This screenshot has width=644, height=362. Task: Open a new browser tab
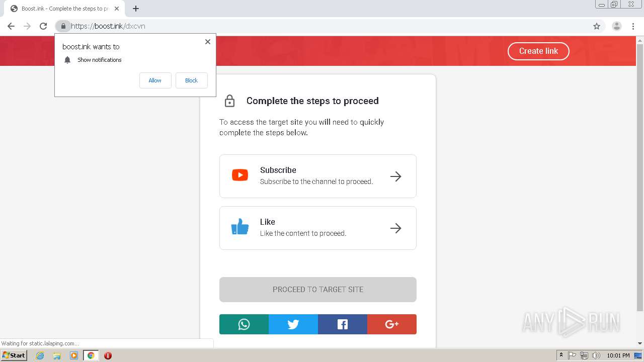click(136, 9)
